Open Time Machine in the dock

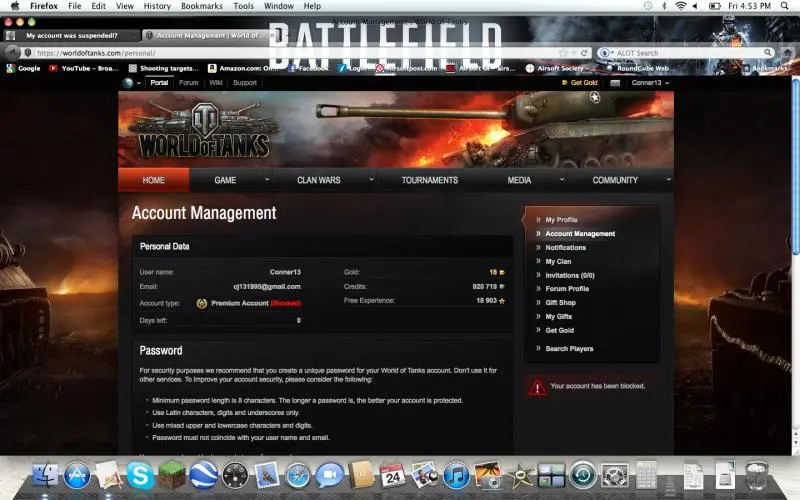583,475
